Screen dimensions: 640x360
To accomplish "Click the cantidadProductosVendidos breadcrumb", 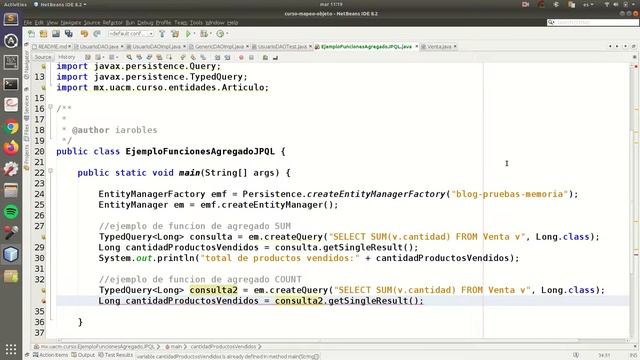I will 223,347.
